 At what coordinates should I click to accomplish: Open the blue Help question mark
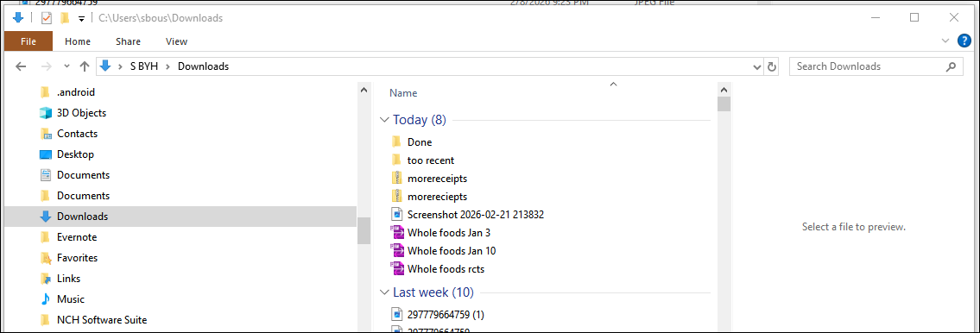tap(964, 41)
